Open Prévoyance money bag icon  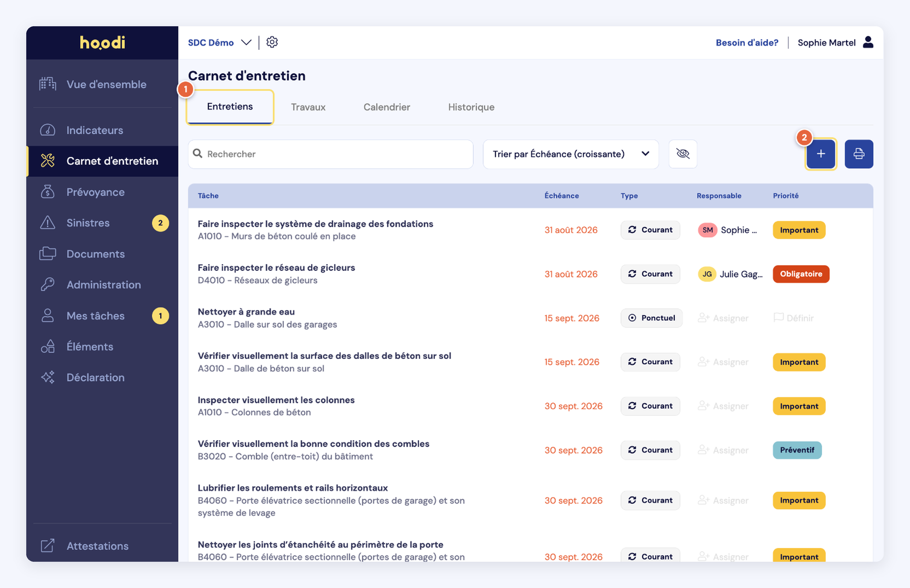48,192
